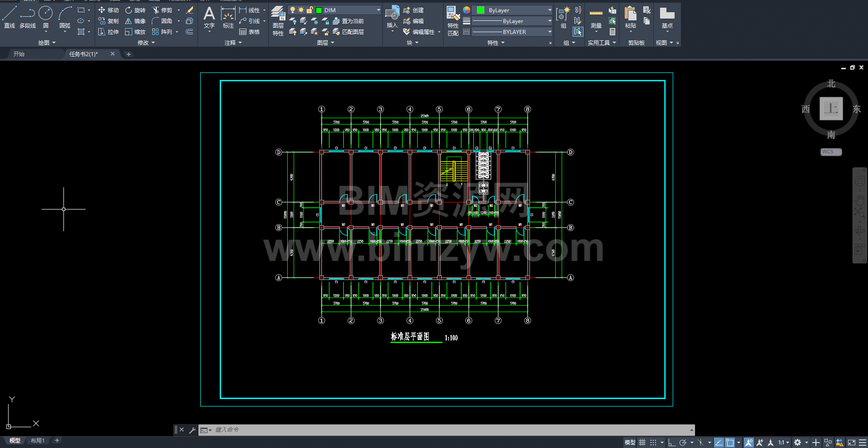Toggle the DIM layer freeze sun icon
868x448 pixels.
301,10
